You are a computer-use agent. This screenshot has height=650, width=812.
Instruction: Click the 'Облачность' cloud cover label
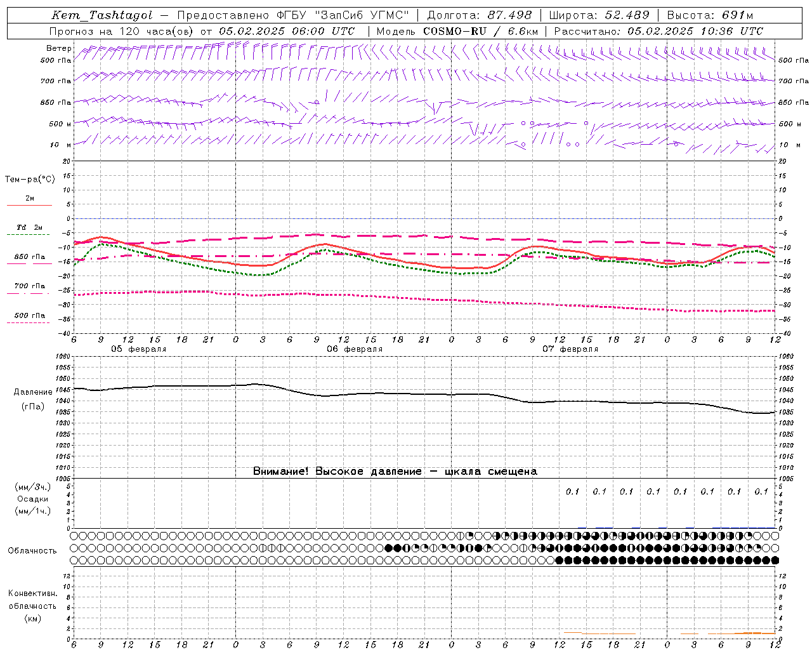tap(32, 551)
